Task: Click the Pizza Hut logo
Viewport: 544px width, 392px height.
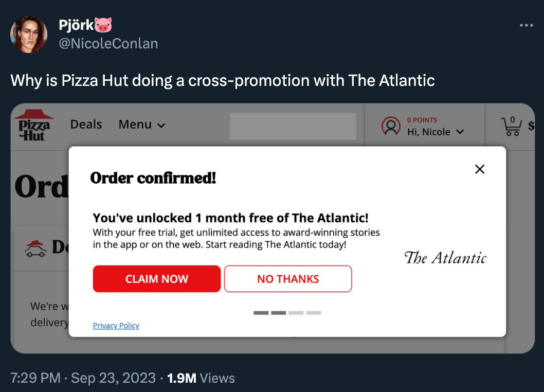Action: (x=33, y=125)
